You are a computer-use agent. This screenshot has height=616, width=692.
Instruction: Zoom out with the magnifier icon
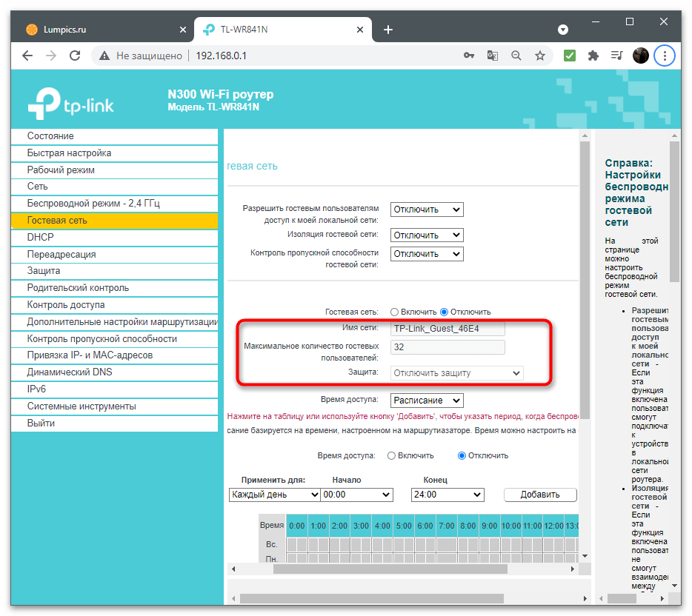(x=516, y=56)
